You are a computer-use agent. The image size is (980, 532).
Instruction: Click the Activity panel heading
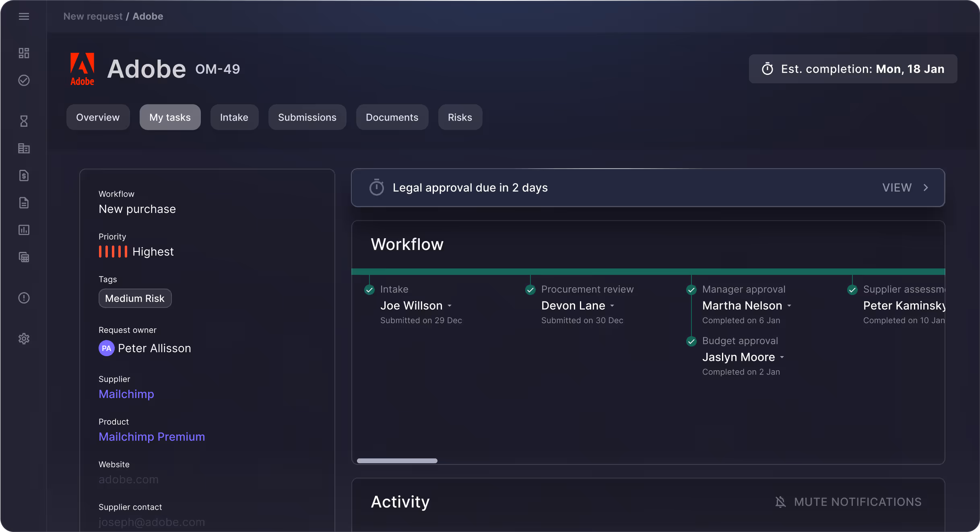point(400,502)
